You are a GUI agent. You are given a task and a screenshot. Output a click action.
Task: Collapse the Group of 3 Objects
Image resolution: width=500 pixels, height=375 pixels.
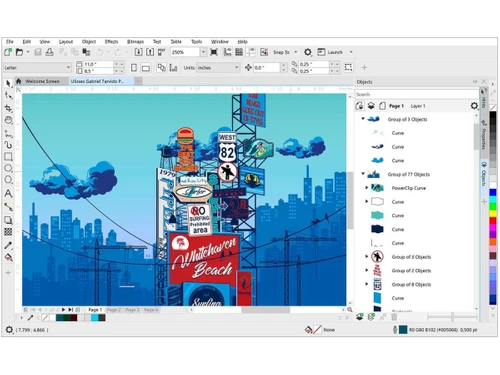[x=363, y=118]
